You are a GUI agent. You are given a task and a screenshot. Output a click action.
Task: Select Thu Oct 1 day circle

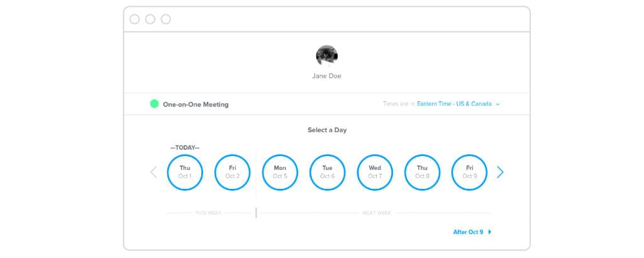coord(185,172)
